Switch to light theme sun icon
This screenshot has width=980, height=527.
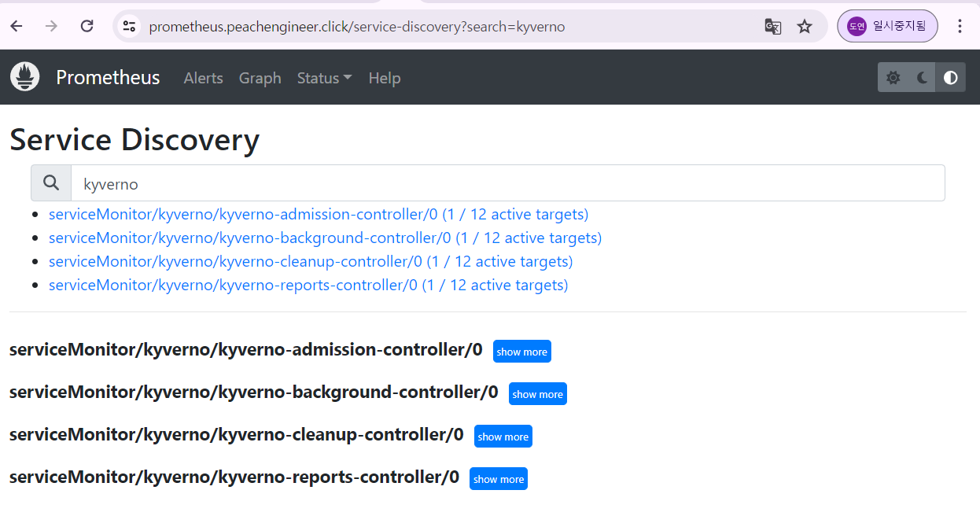click(893, 77)
